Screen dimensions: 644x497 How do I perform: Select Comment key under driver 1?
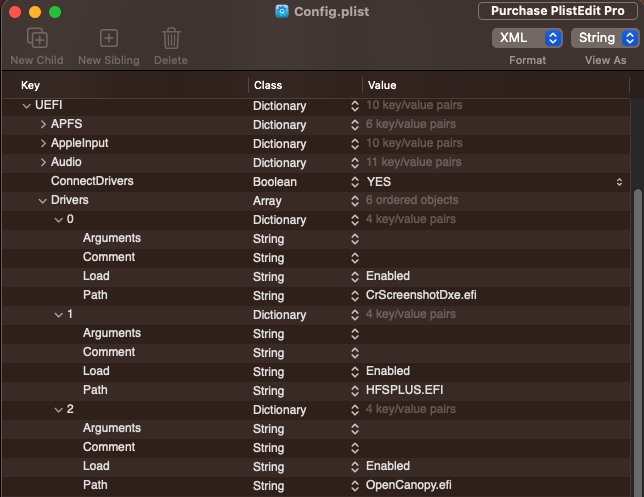pos(109,352)
